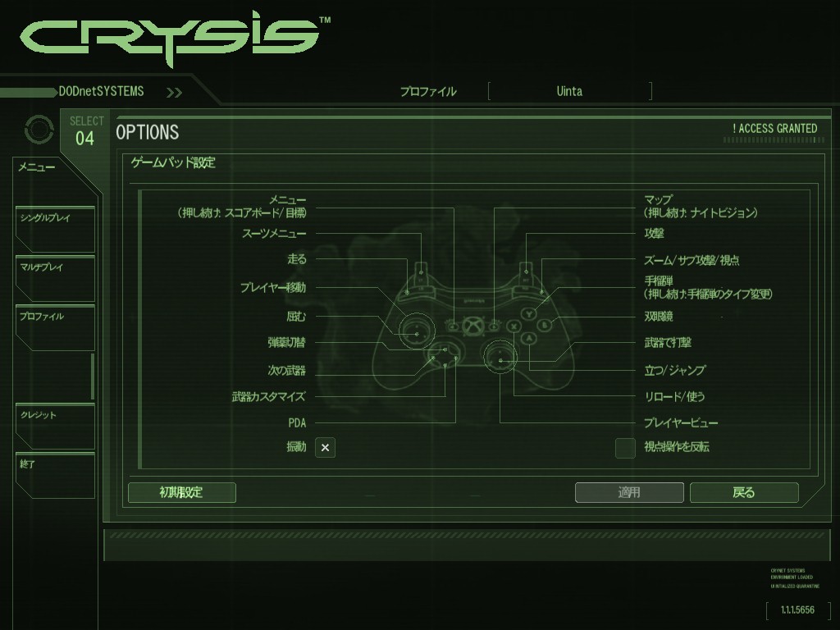Click the プレイヤービュー label
This screenshot has width=840, height=630.
pos(681,423)
